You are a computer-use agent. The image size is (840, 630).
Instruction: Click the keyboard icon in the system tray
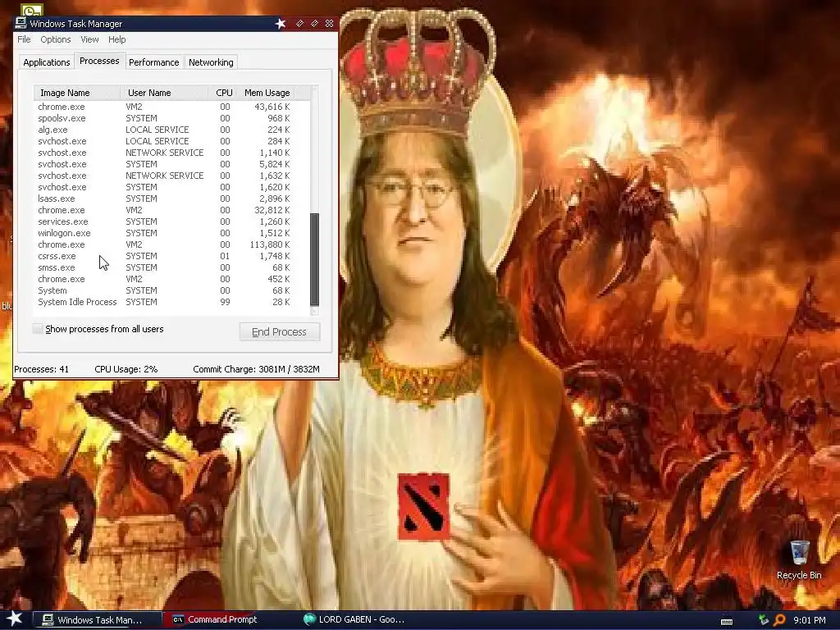click(x=727, y=621)
